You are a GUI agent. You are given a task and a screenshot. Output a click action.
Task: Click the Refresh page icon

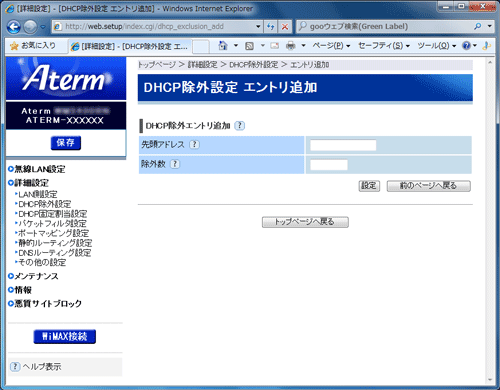click(271, 26)
